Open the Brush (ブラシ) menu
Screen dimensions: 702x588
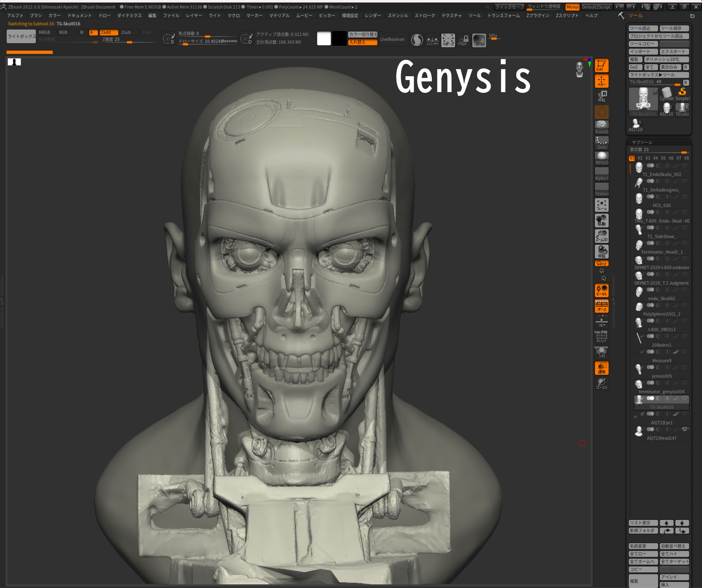[x=36, y=16]
